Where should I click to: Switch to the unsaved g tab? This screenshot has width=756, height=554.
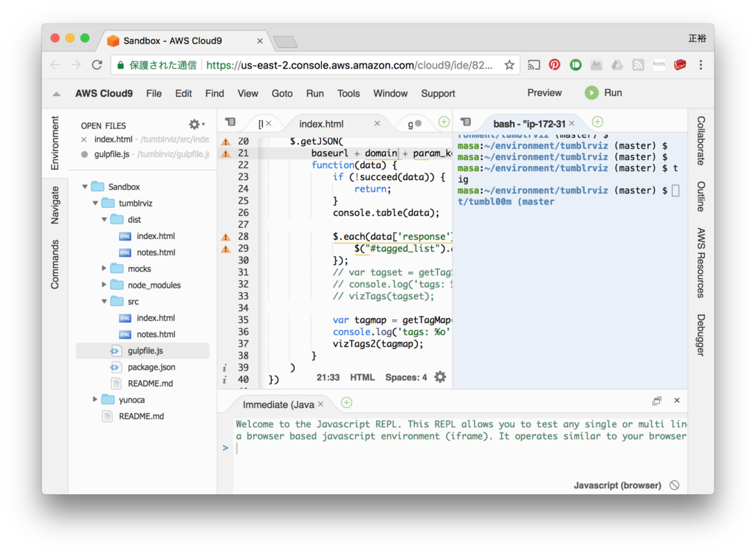click(x=414, y=124)
